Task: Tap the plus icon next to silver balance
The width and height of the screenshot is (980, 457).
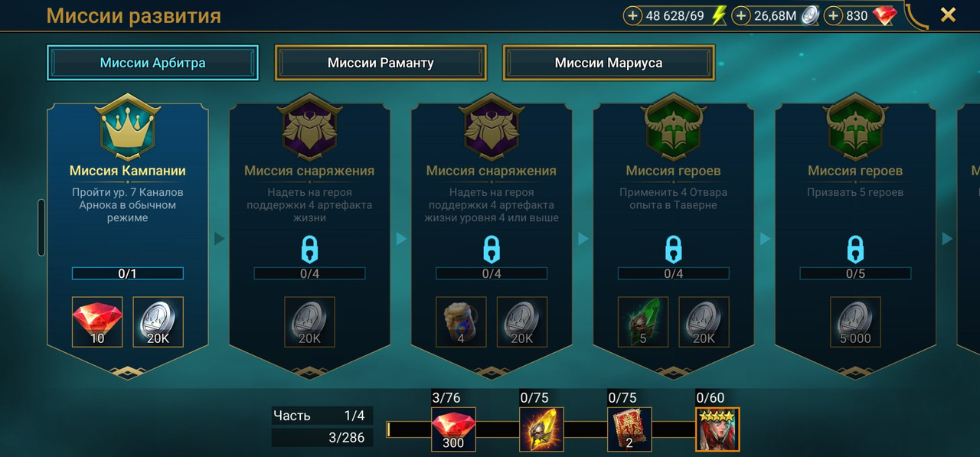Action: click(741, 15)
